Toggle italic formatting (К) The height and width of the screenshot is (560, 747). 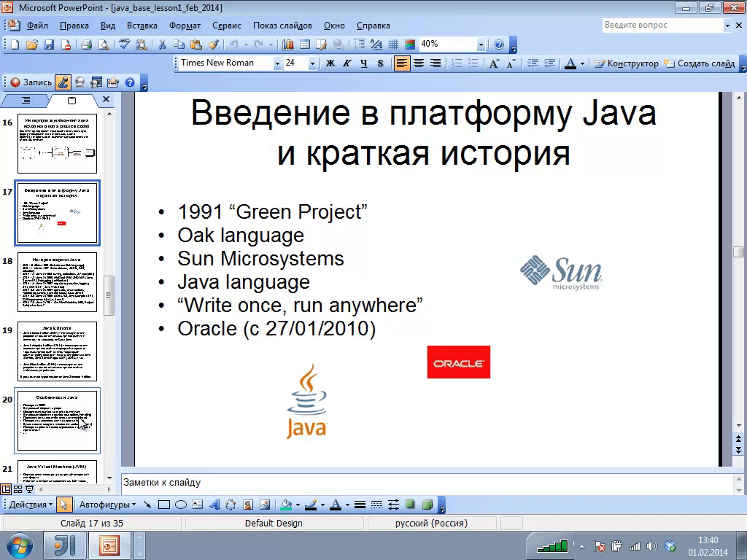click(x=347, y=63)
